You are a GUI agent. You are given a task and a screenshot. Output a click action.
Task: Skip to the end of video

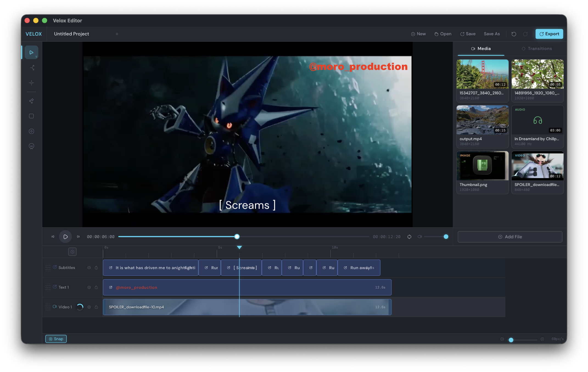(x=78, y=237)
